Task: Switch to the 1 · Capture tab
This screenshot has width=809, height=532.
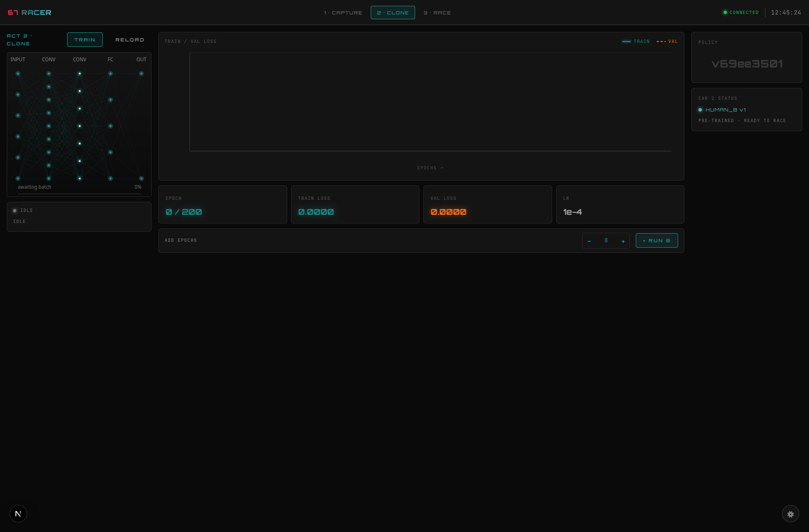Action: click(343, 13)
